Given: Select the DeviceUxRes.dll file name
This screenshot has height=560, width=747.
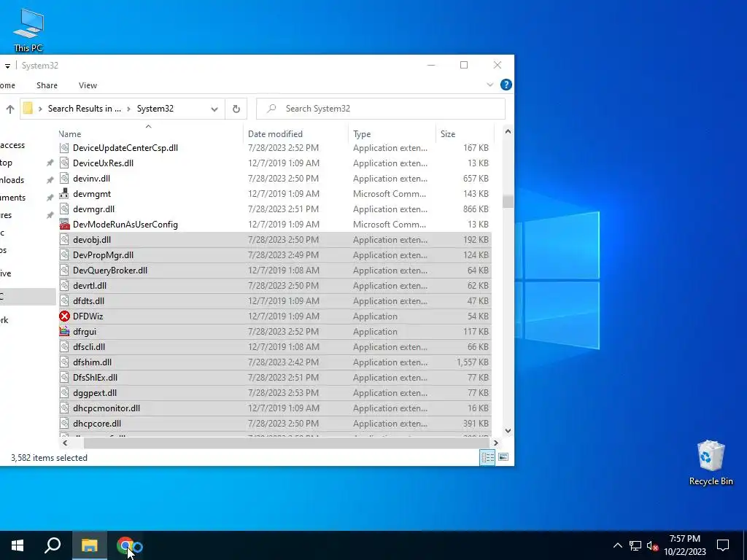Looking at the screenshot, I should pyautogui.click(x=103, y=163).
